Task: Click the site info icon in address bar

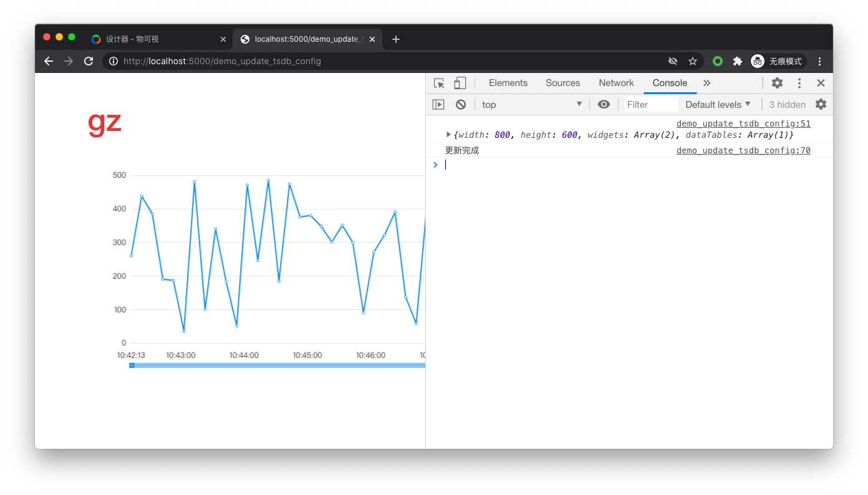Action: tap(113, 61)
